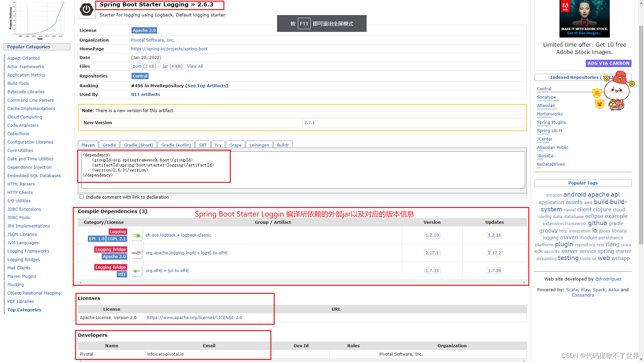Switch to the Gradle snippet tab
Viewport: 644px width, 362px height.
[x=109, y=145]
